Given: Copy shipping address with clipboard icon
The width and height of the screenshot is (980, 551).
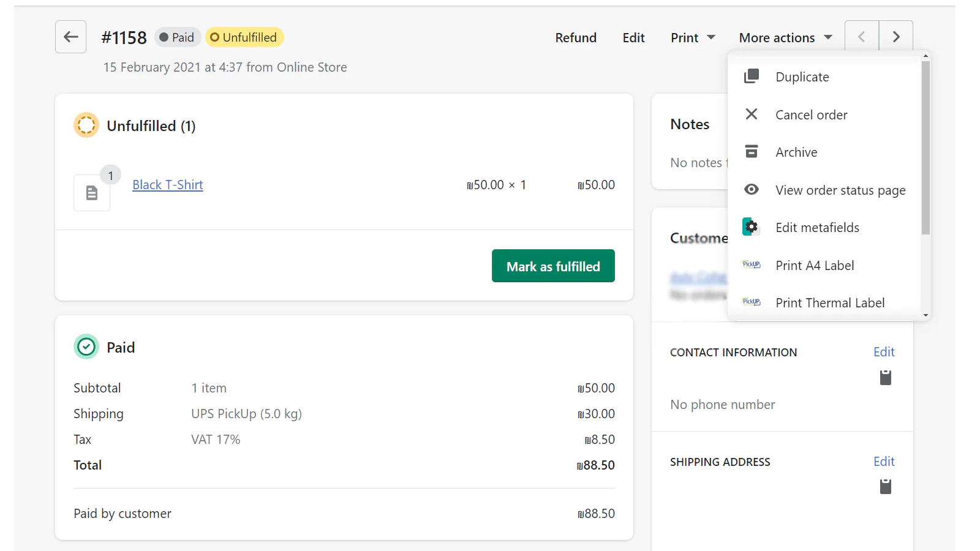Looking at the screenshot, I should (885, 487).
